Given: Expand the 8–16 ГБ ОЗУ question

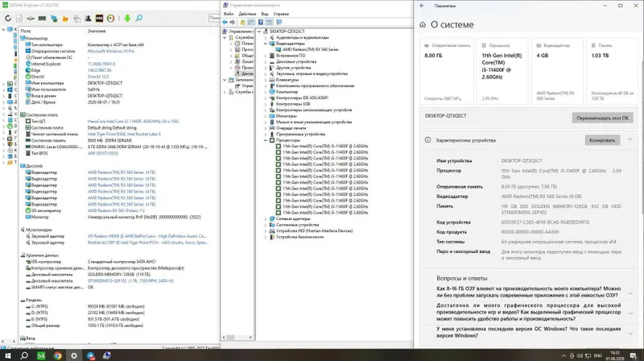Looking at the screenshot, I should coord(630,293).
